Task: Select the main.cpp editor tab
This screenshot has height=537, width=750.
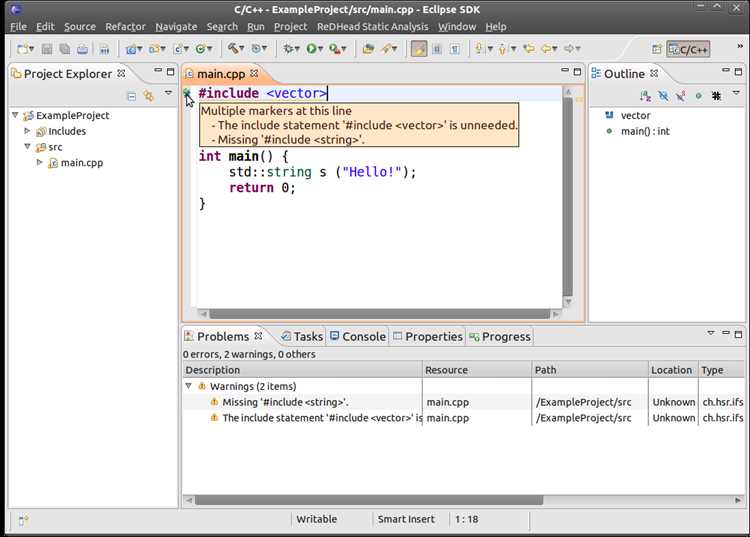Action: tap(221, 74)
